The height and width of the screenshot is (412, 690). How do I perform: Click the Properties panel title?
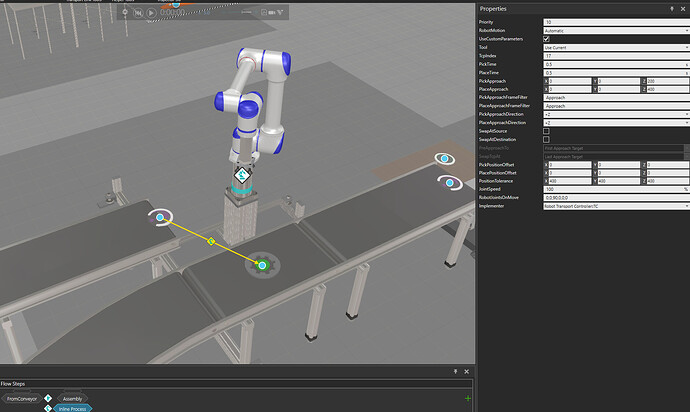[x=493, y=9]
